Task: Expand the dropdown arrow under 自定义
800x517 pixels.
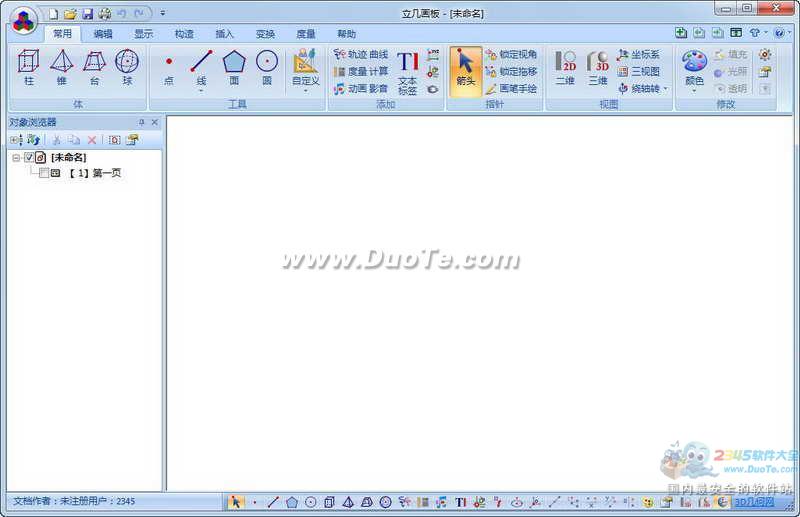Action: (306, 91)
